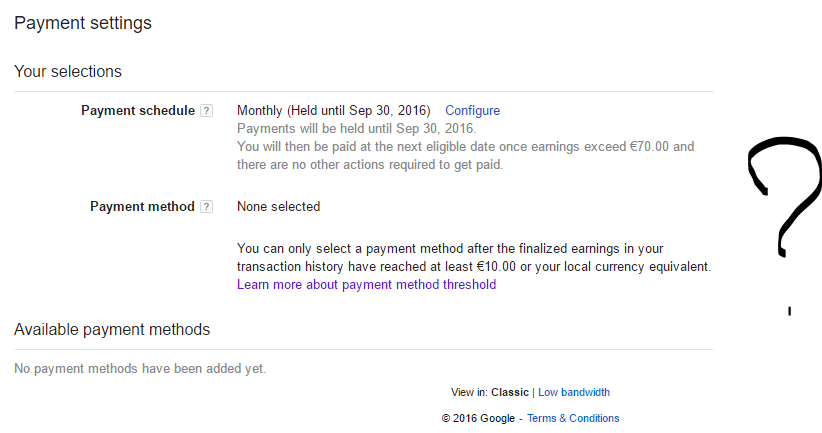Switch to Low bandwidth view
Screen dimensions: 822x433
point(573,392)
